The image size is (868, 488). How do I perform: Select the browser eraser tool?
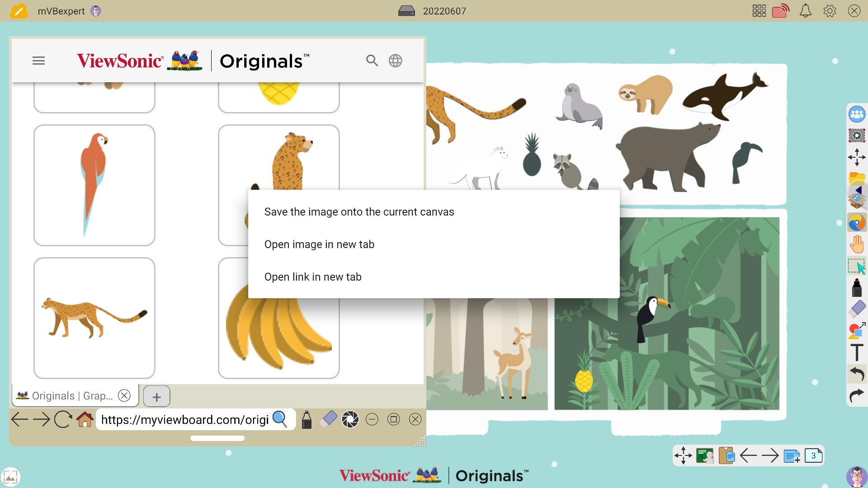(x=328, y=419)
